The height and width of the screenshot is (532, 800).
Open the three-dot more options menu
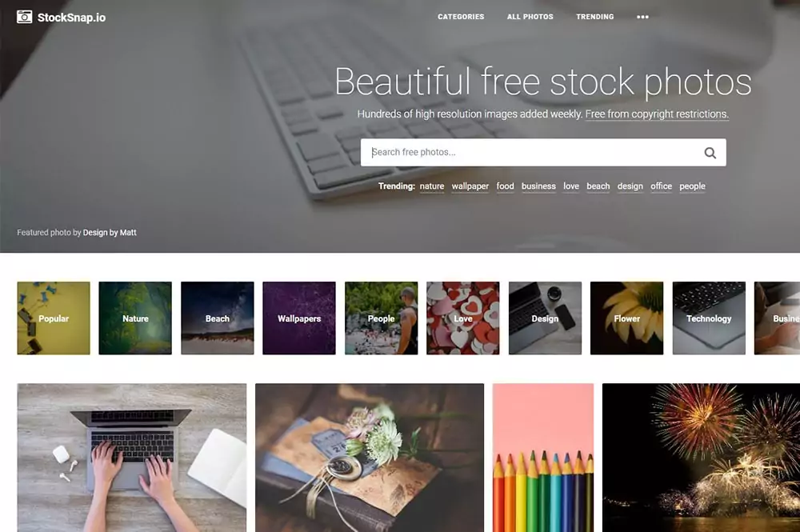tap(642, 17)
